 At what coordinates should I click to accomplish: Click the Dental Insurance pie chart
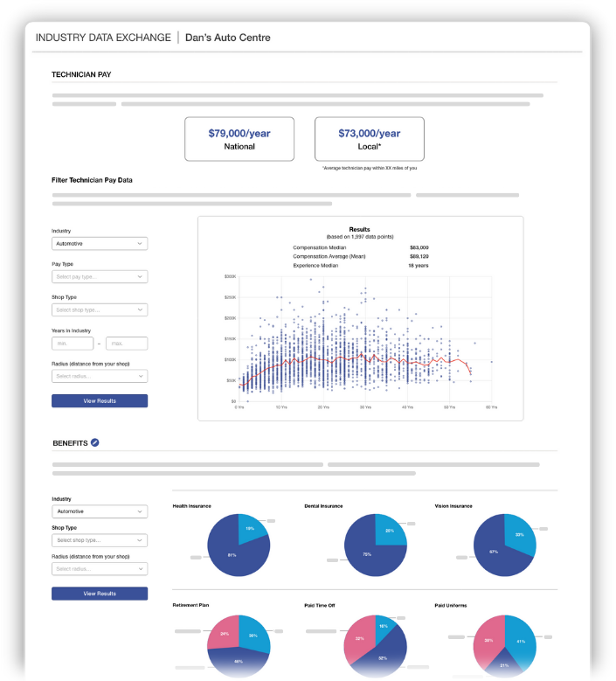376,545
